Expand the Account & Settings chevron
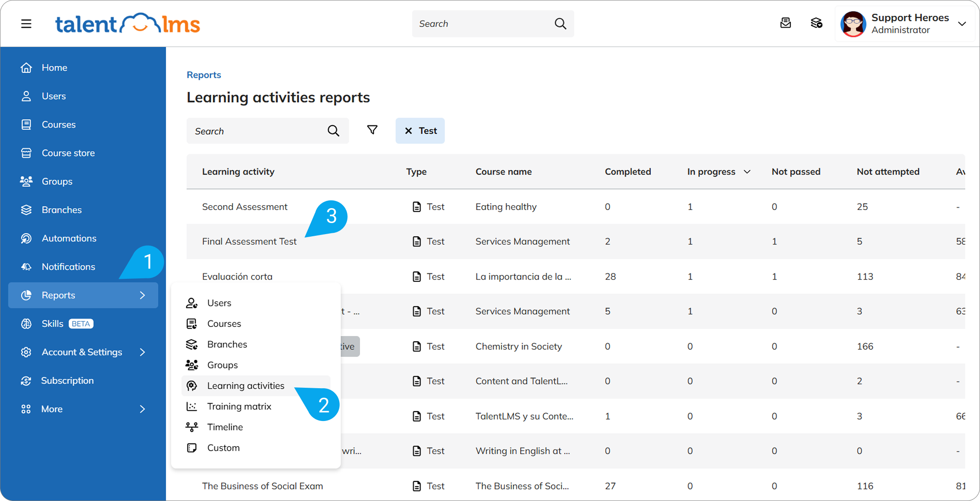The image size is (980, 501). click(x=143, y=352)
